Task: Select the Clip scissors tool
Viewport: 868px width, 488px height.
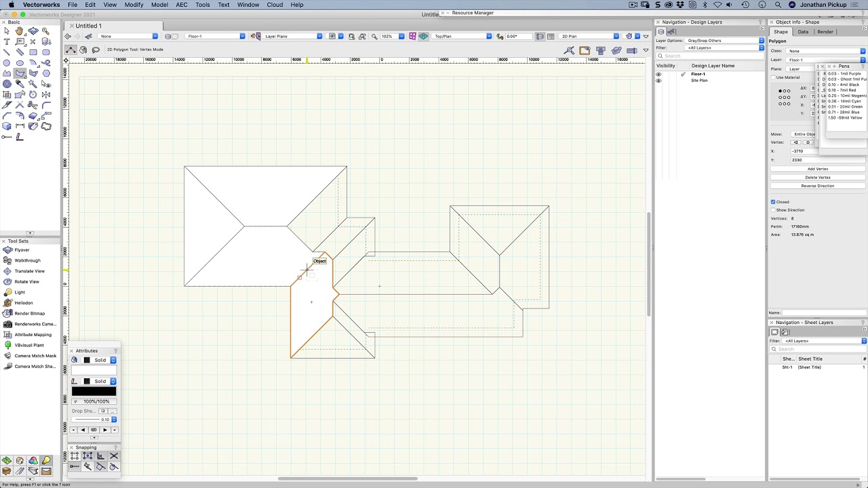Action: [x=33, y=105]
